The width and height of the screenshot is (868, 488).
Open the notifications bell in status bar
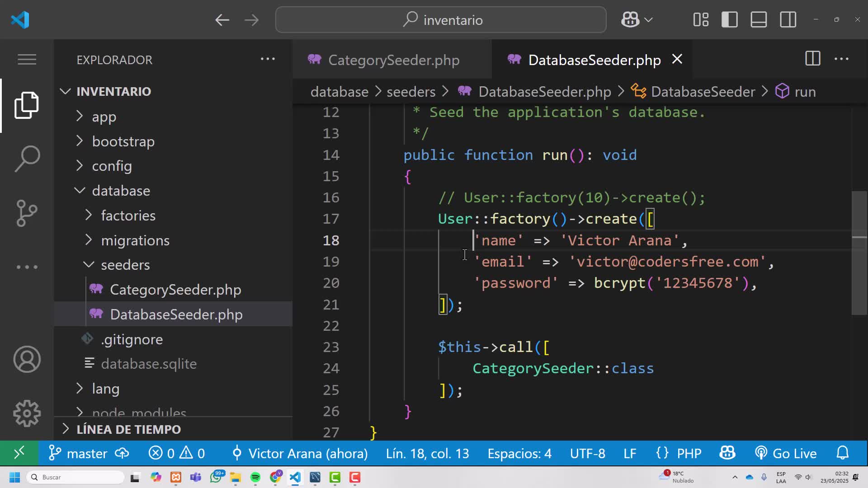pos(843,453)
